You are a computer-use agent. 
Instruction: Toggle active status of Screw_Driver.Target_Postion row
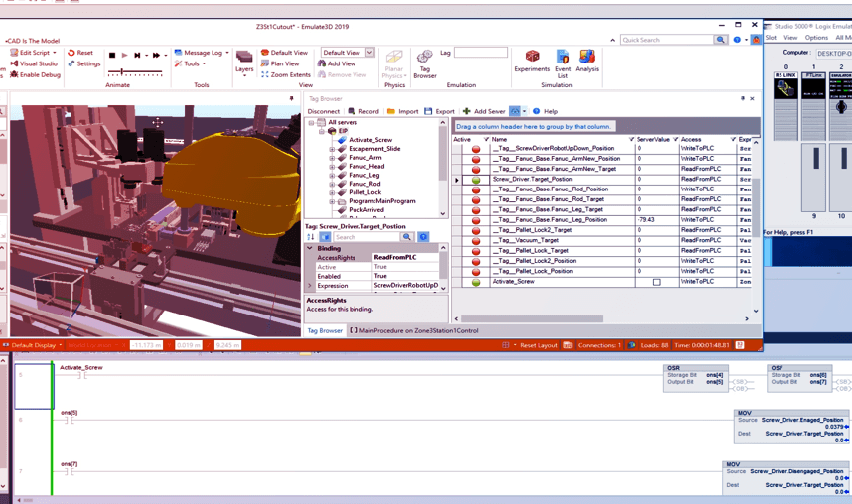coord(476,180)
